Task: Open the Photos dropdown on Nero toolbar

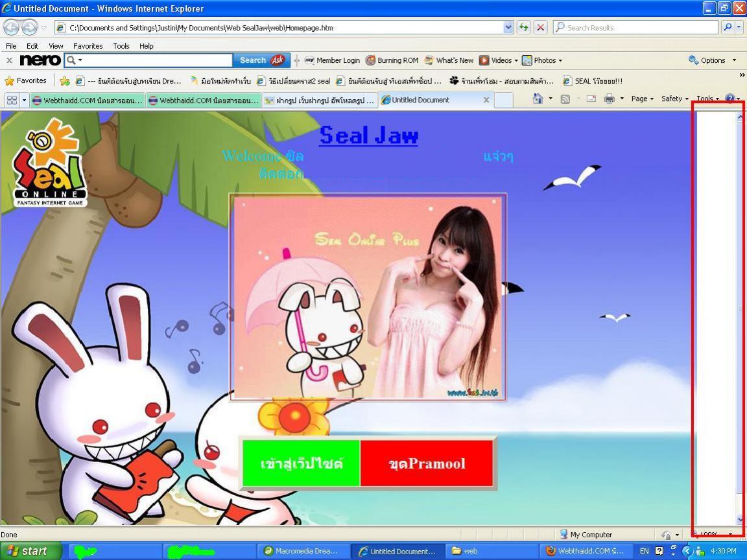Action: (542, 60)
